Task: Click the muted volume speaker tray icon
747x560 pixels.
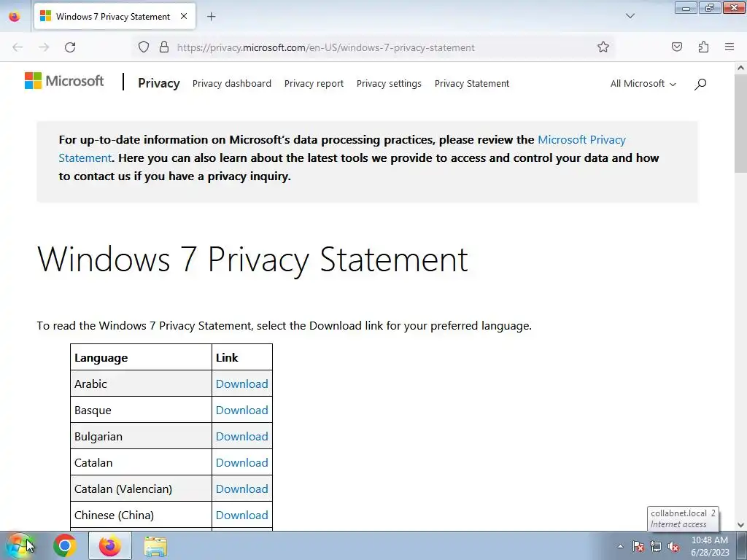Action: pyautogui.click(x=673, y=546)
